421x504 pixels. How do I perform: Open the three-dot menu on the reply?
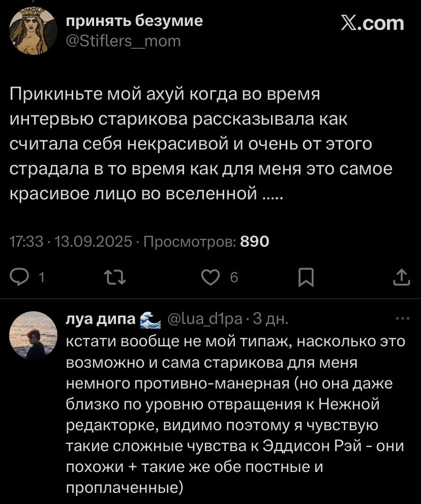click(402, 320)
